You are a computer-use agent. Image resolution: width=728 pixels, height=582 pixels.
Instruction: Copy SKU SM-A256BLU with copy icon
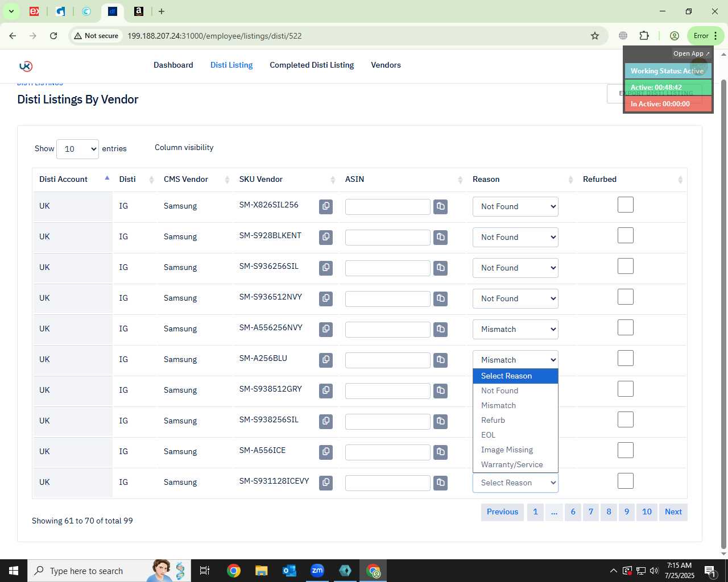pos(326,360)
